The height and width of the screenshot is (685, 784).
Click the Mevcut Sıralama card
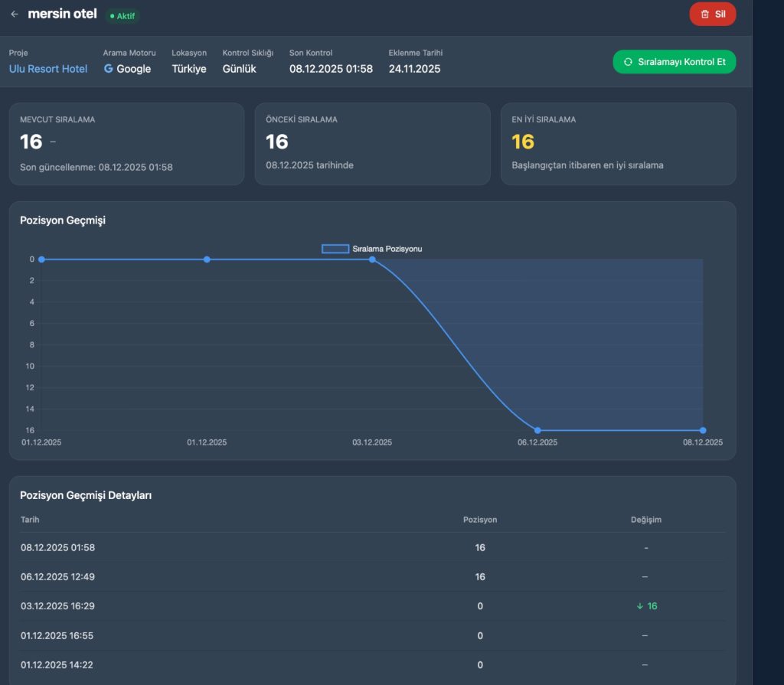[x=126, y=144]
